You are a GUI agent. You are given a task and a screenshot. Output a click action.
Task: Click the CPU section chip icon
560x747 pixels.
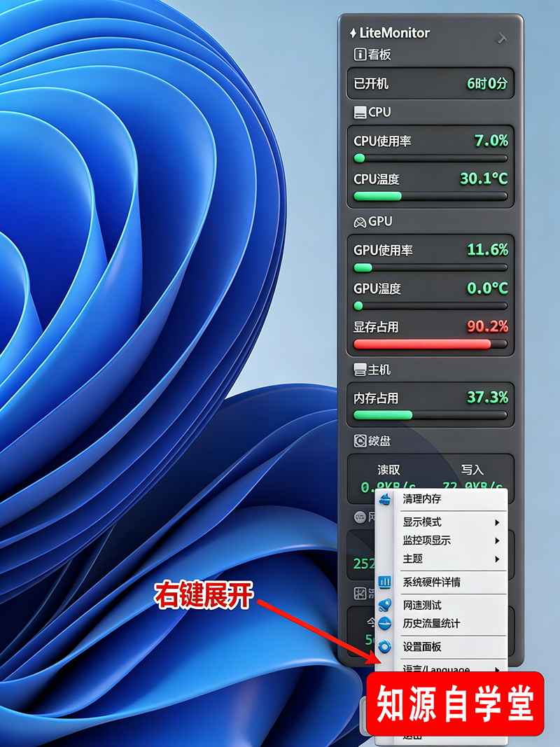[360, 113]
